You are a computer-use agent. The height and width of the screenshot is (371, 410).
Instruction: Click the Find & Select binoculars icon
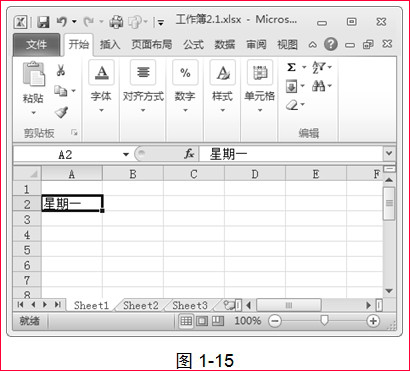point(318,87)
